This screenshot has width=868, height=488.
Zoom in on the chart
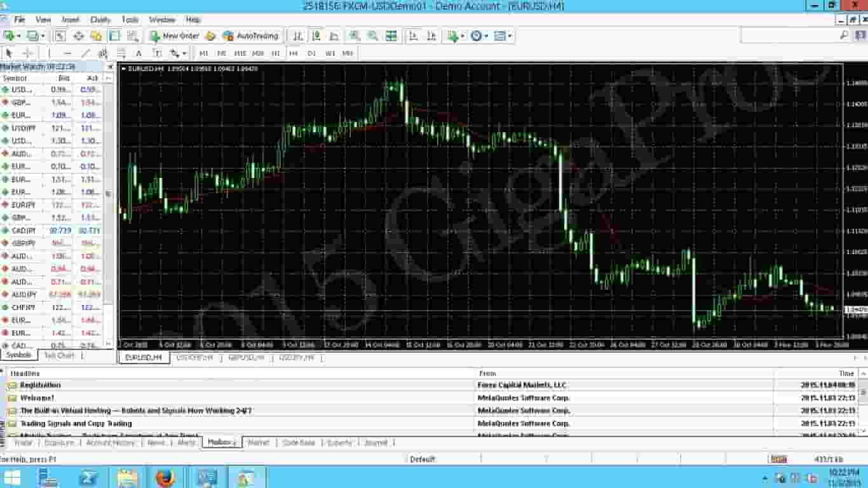(355, 36)
